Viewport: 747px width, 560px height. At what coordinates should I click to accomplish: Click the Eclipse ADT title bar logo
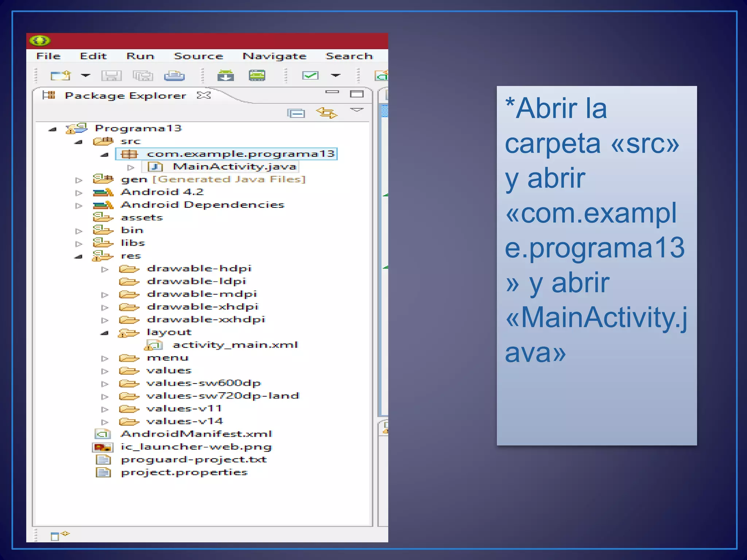pos(40,40)
